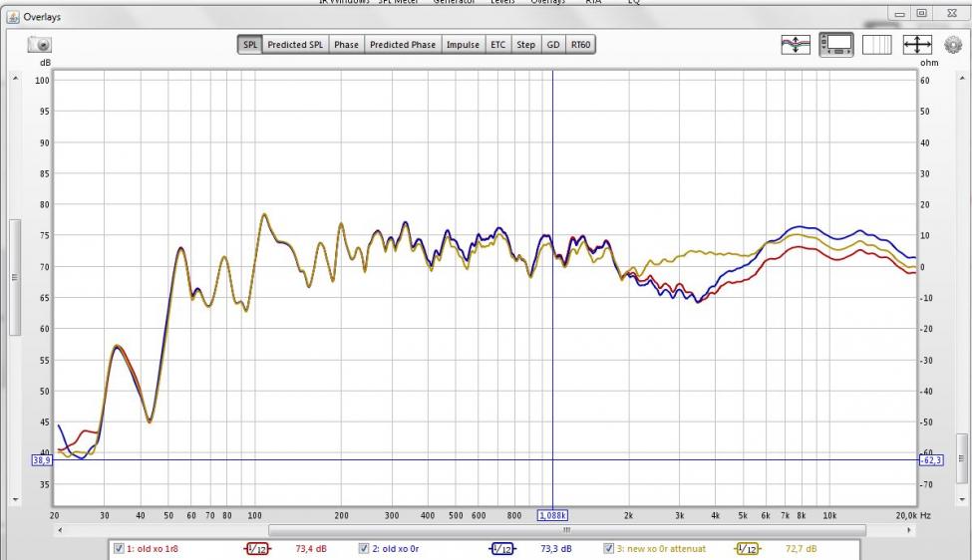Screen dimensions: 972x560
Task: Maximize the Overlays window
Action: pos(922,13)
